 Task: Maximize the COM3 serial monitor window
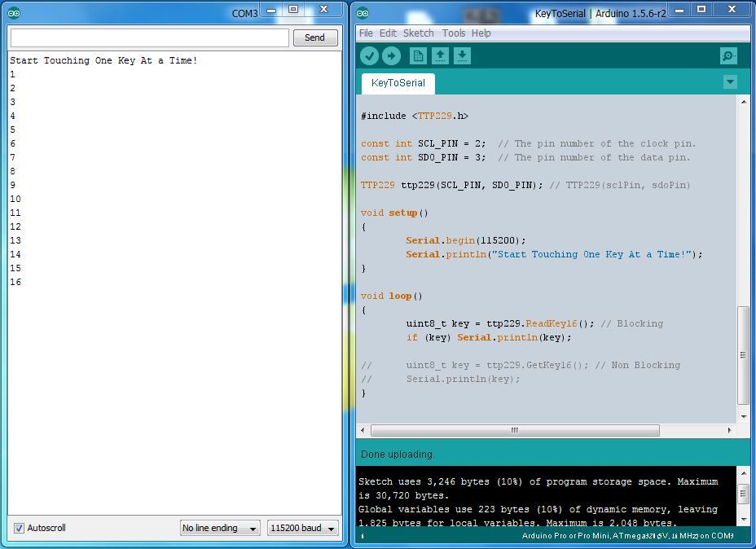[293, 10]
